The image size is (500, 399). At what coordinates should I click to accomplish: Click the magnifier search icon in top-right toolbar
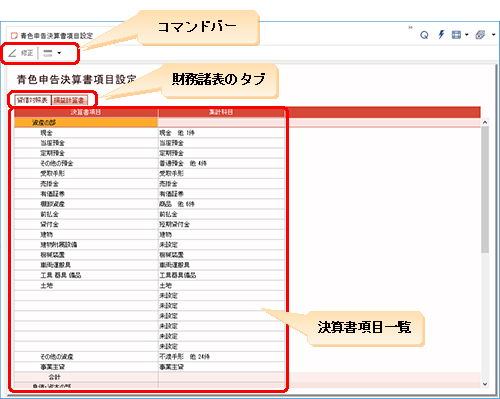tap(424, 35)
